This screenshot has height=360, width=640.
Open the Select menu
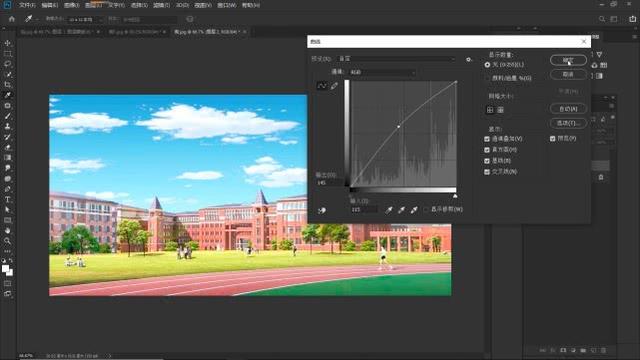click(139, 5)
